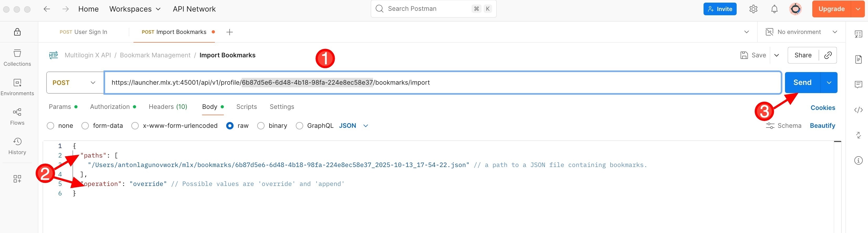This screenshot has height=233, width=868.
Task: Open the settings gear icon
Action: [x=753, y=9]
